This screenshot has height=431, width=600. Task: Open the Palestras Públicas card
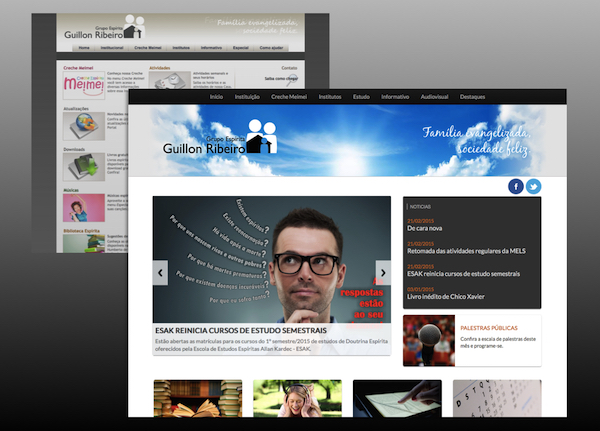[472, 340]
